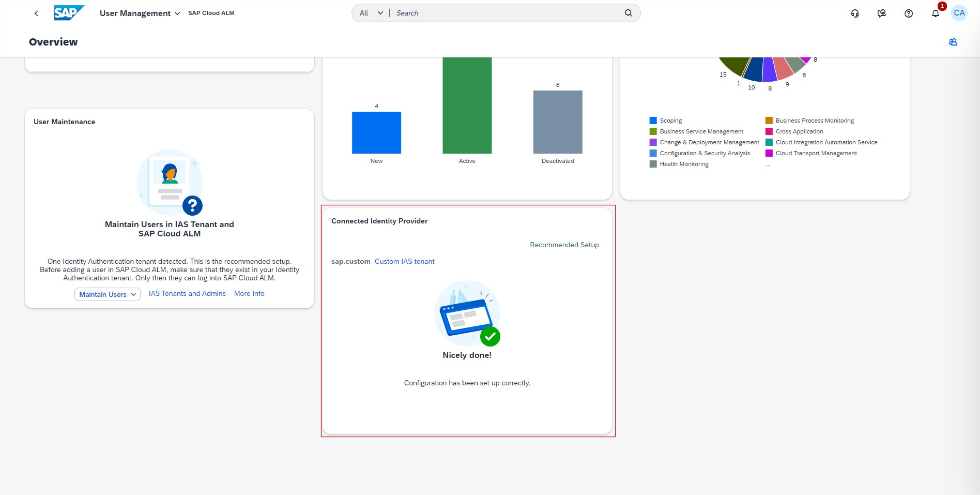Click the users icon beside Overview
The width and height of the screenshot is (980, 495).
[x=953, y=42]
